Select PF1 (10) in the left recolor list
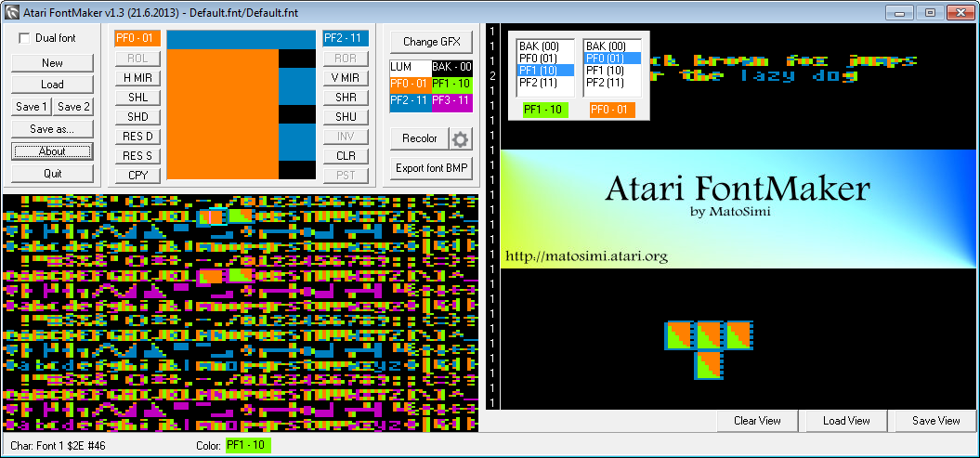The height and width of the screenshot is (458, 980). click(545, 70)
